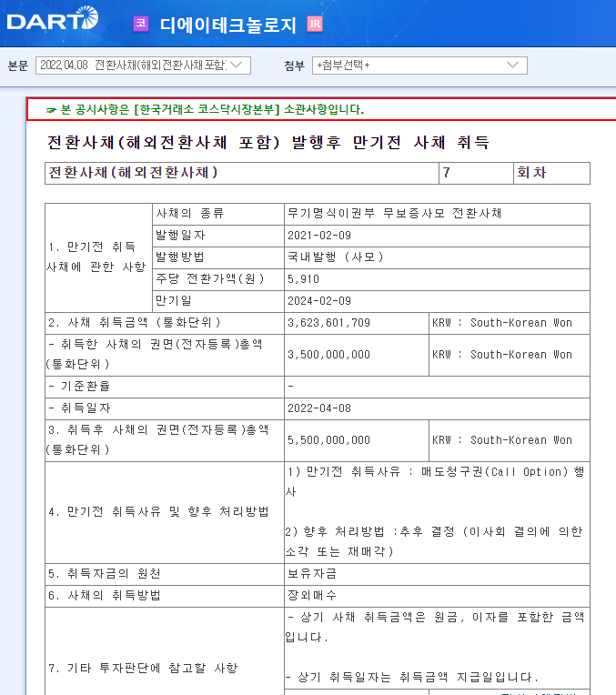Click the '4. 만기전 취득사유 및 향후 처리방법' label
This screenshot has width=616, height=695.
(x=158, y=512)
